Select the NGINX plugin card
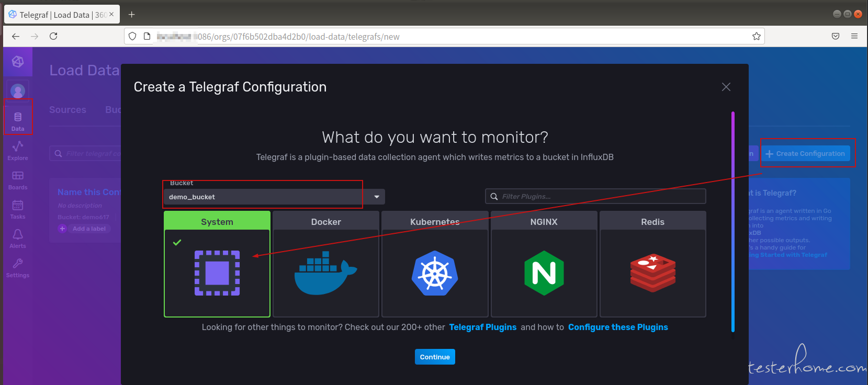 (544, 264)
